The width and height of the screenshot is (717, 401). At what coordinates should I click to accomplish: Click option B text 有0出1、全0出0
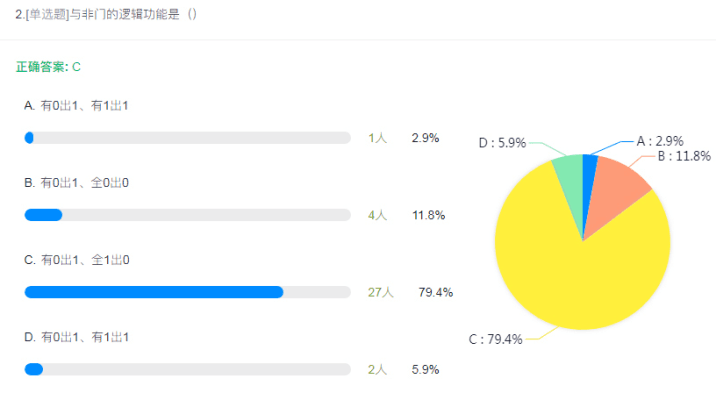[85, 183]
